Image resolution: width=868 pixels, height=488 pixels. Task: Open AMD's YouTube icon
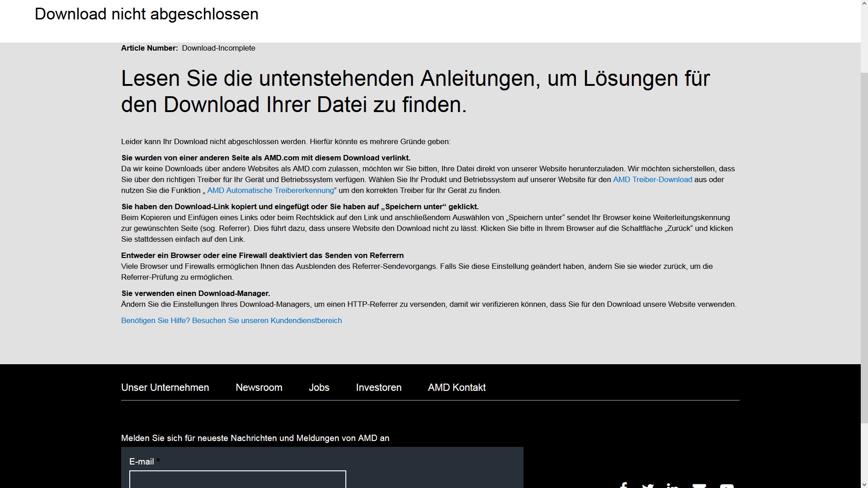[726, 486]
